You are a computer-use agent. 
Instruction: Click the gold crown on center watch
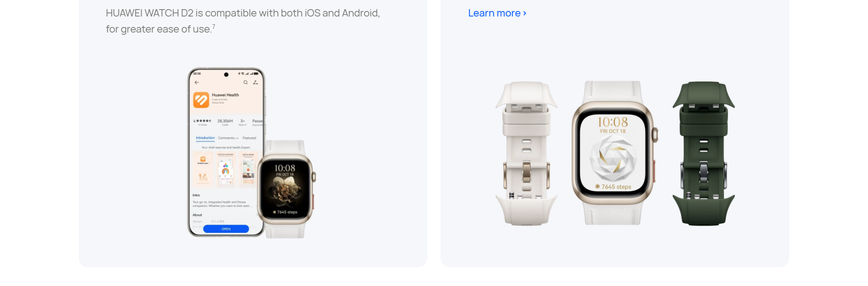click(x=655, y=135)
